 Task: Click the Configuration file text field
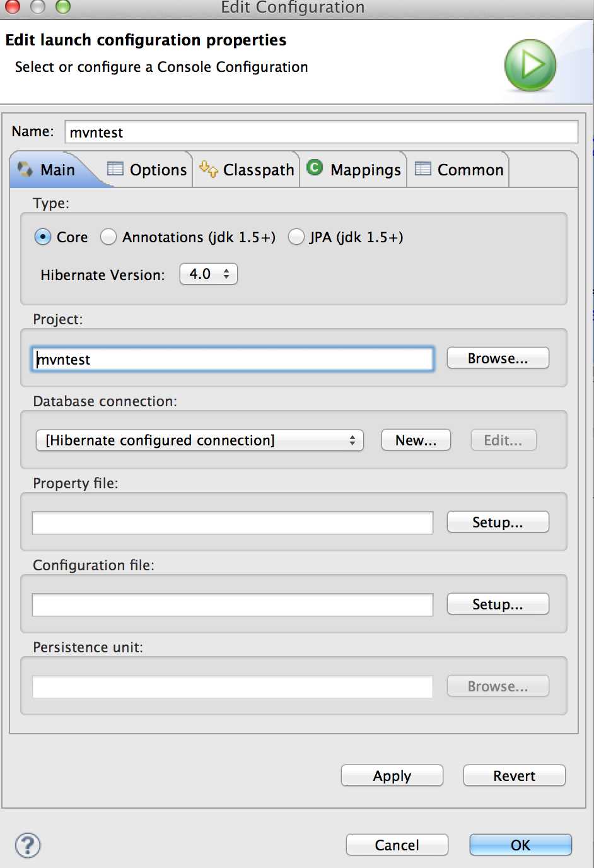click(x=233, y=605)
